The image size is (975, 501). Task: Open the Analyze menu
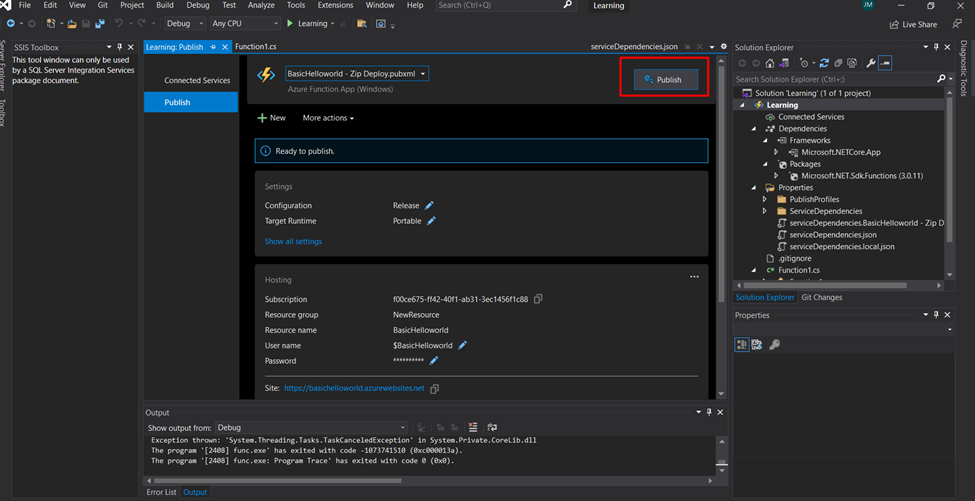click(261, 5)
